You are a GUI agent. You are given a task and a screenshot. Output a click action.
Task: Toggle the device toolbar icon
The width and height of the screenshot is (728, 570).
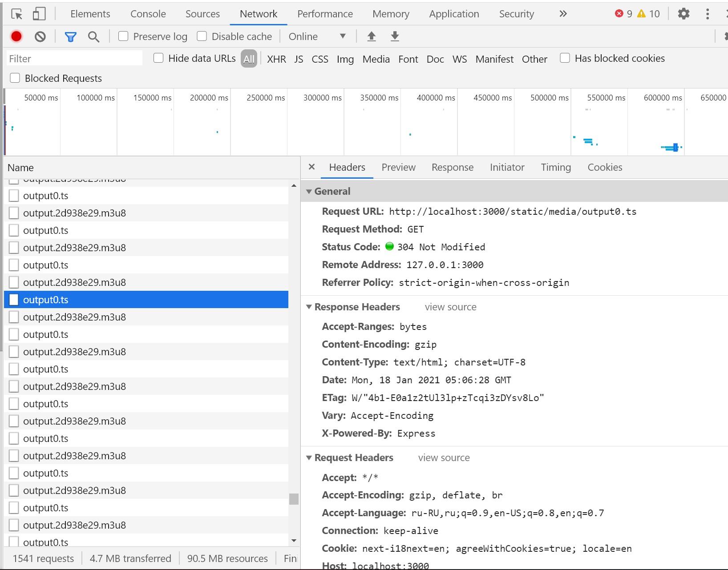pos(39,14)
